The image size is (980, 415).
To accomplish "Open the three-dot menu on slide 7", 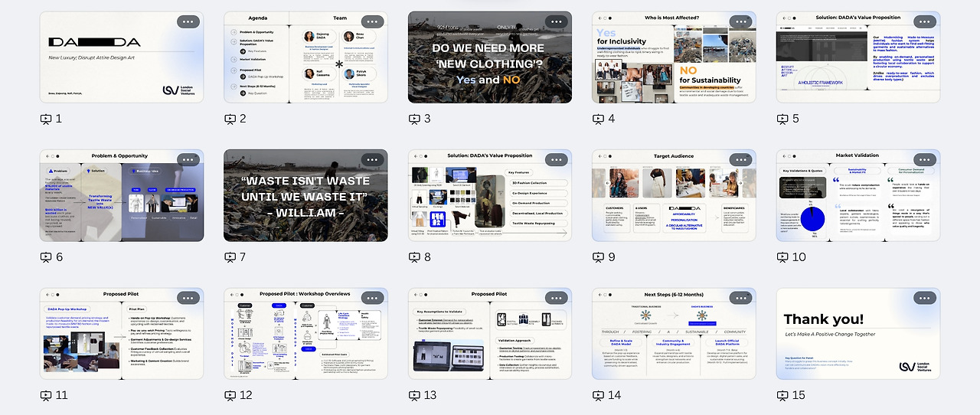I will [x=371, y=160].
